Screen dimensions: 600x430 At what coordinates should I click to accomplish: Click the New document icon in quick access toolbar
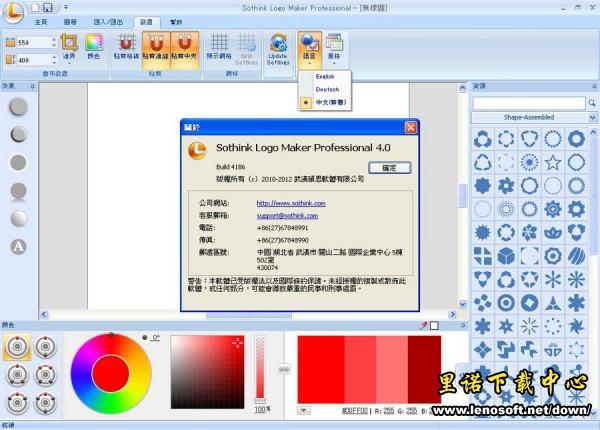click(x=35, y=7)
